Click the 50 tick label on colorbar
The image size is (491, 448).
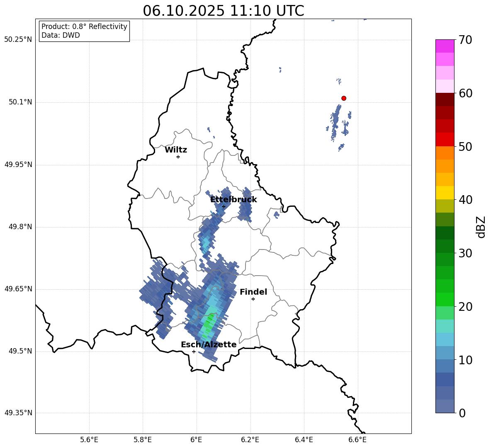pyautogui.click(x=465, y=146)
